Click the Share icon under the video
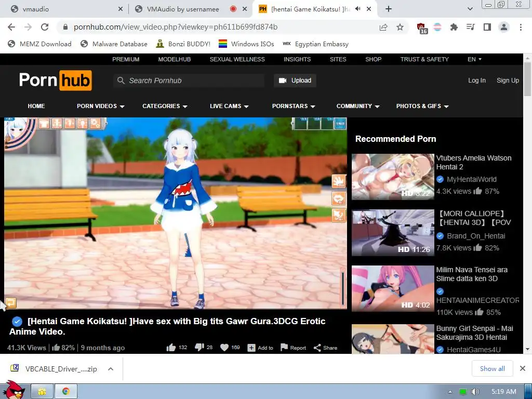Viewport: 532px width, 399px height. point(317,348)
